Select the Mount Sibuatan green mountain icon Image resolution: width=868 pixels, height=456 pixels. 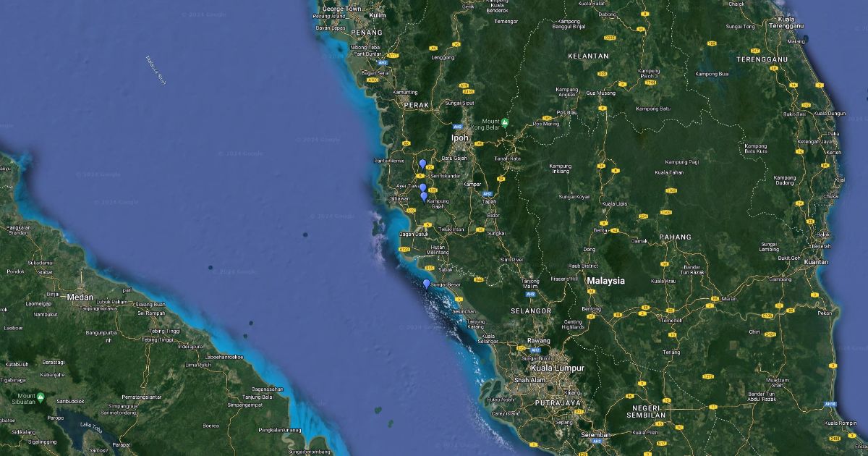(41, 397)
